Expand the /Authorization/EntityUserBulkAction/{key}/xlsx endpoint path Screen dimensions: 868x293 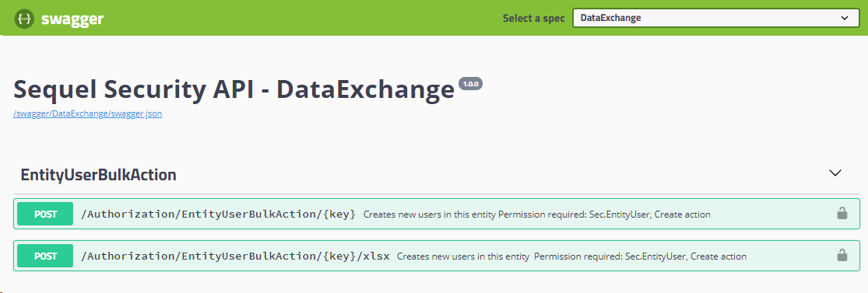tap(236, 256)
